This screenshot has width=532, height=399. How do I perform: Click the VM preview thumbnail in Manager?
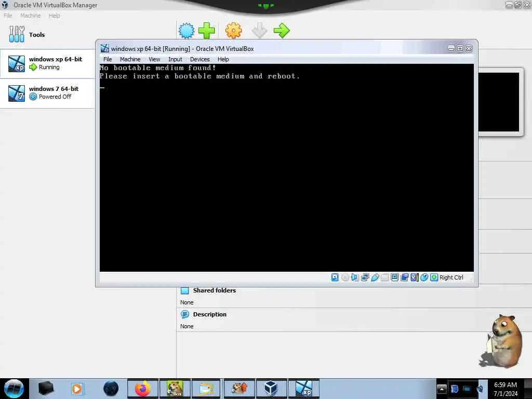coord(499,102)
